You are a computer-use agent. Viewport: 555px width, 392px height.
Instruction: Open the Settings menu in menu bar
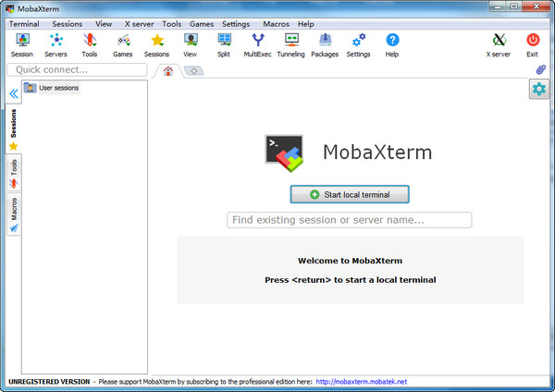pyautogui.click(x=236, y=24)
